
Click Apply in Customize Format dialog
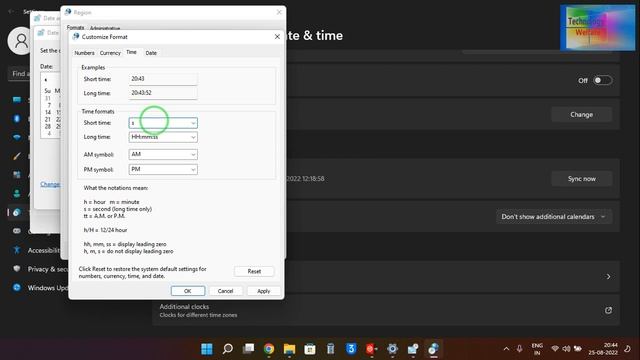click(264, 291)
